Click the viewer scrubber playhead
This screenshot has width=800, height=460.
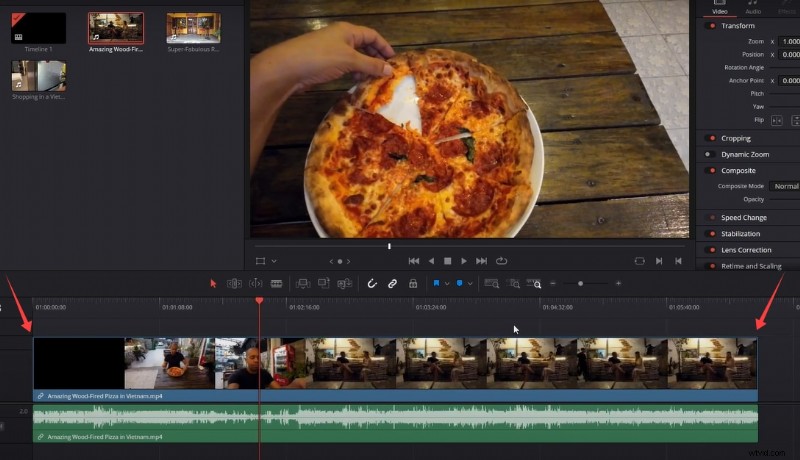(x=389, y=246)
